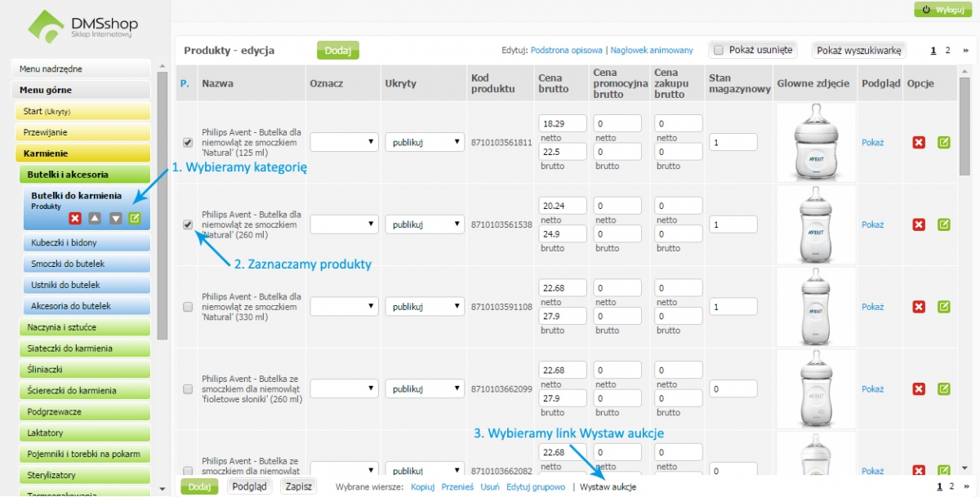This screenshot has width=980, height=497.
Task: Check the 125 ml bottle row checkbox
Action: (x=188, y=142)
